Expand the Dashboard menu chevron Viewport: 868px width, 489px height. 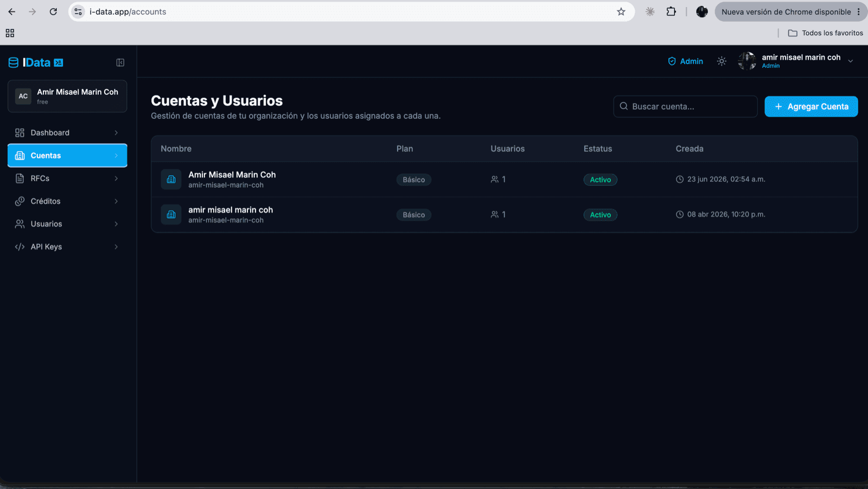[x=116, y=133]
